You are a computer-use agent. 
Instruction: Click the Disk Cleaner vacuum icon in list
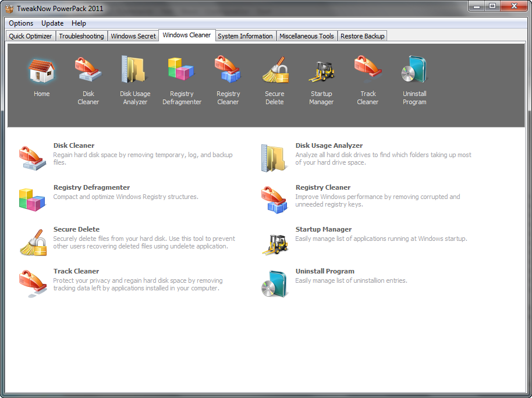pyautogui.click(x=32, y=158)
